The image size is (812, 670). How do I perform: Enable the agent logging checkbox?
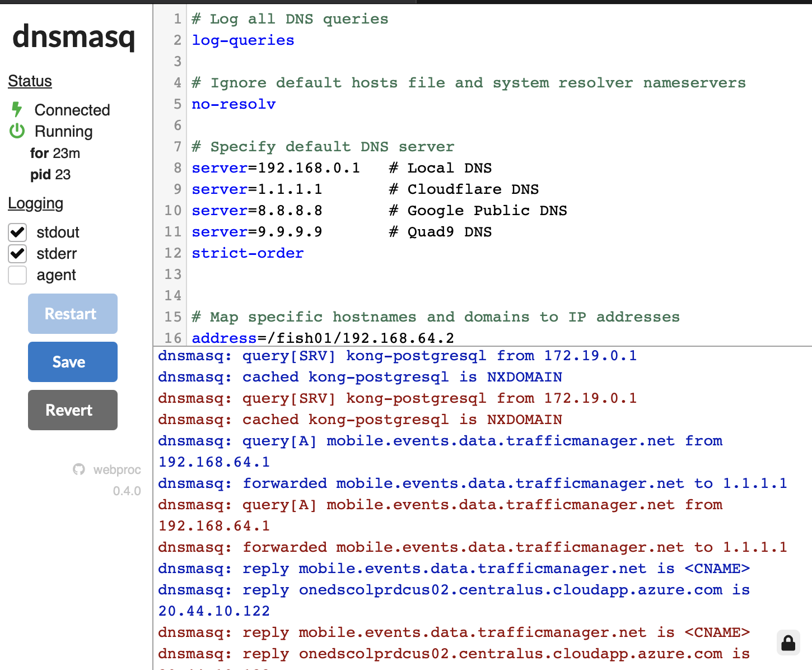pos(17,275)
